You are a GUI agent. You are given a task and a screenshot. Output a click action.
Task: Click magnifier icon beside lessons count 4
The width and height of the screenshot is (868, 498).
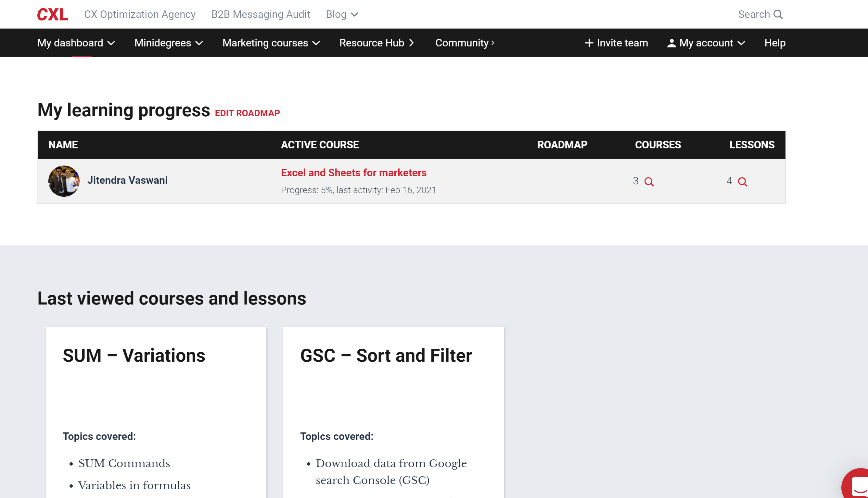pyautogui.click(x=742, y=181)
